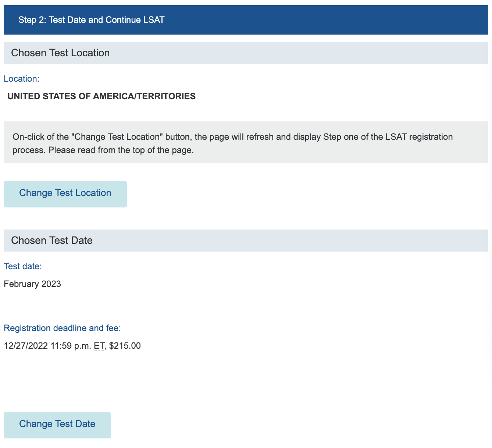Click the February 2023 test date value
This screenshot has width=492, height=448.
click(x=32, y=284)
